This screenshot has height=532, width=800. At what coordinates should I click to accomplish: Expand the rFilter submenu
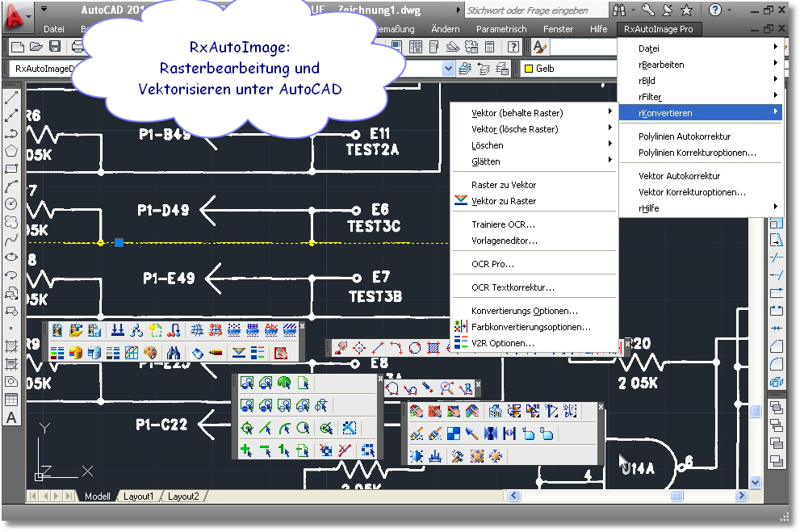(701, 97)
